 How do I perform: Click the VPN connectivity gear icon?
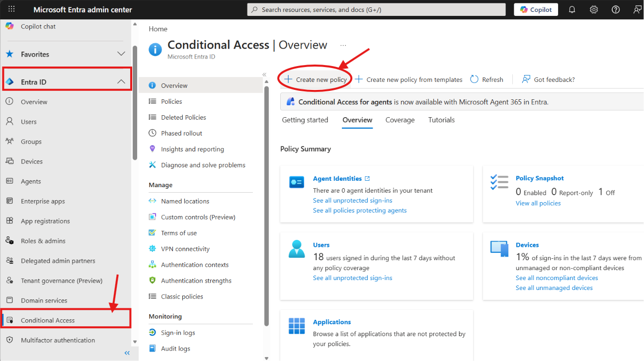tap(153, 249)
